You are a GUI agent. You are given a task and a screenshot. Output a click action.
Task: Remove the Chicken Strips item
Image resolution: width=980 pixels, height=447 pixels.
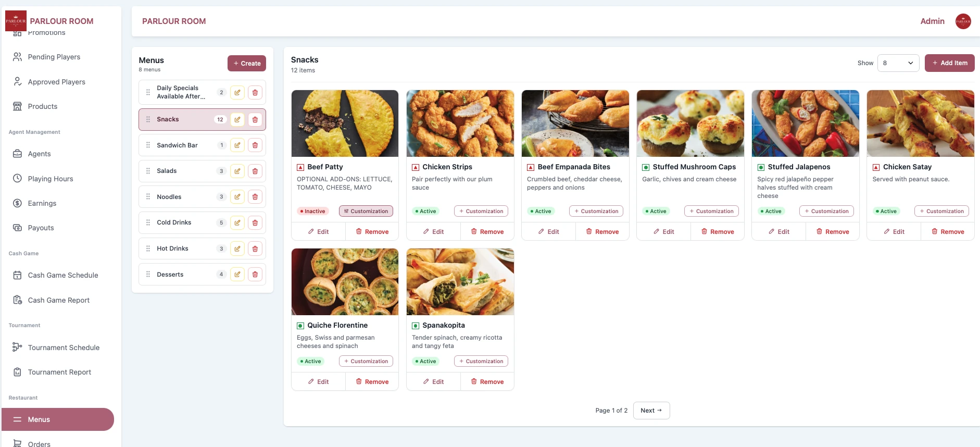(x=487, y=232)
